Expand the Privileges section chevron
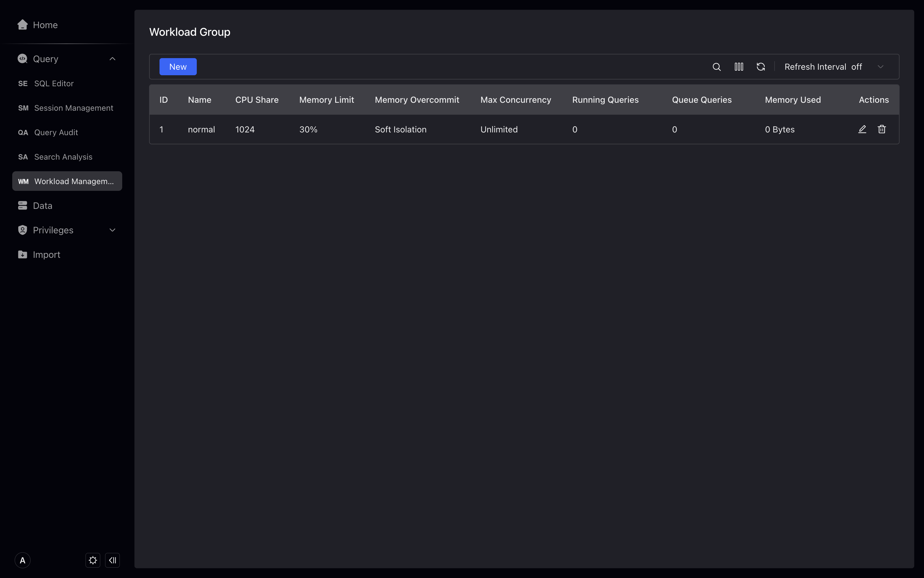This screenshot has height=578, width=924. pyautogui.click(x=112, y=230)
